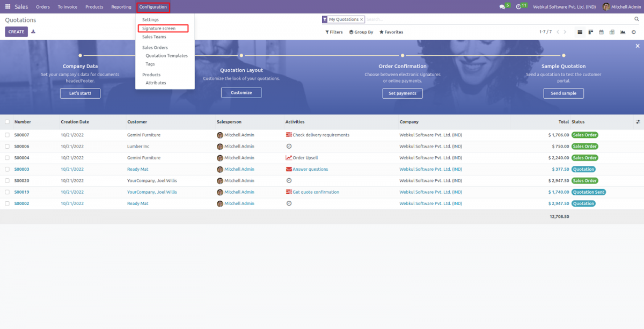Click the Mitchell Admin user avatar
Viewport: 644px width, 329px height.
(606, 7)
